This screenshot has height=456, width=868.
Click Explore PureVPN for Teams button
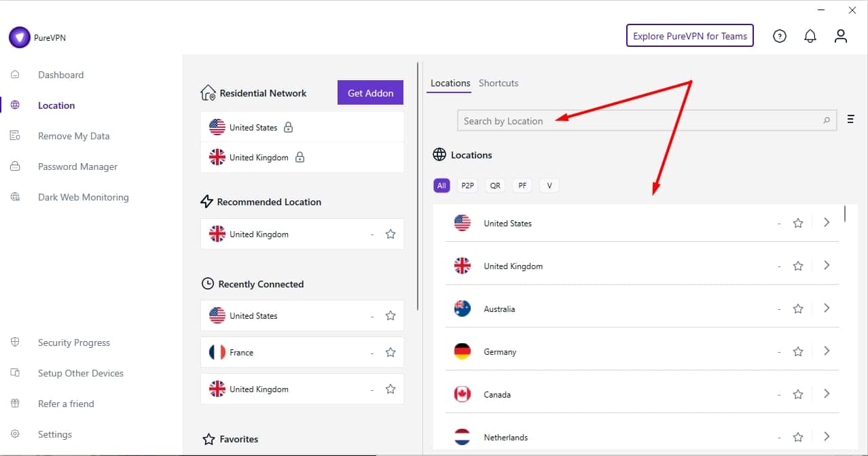690,36
